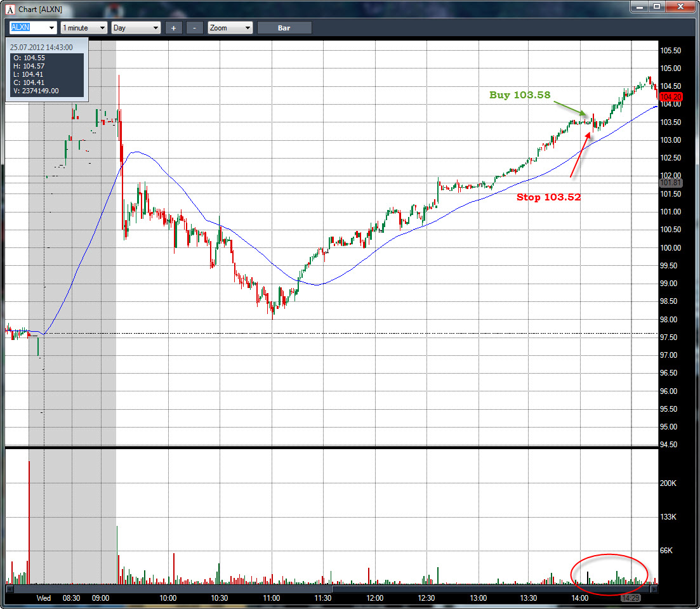The height and width of the screenshot is (609, 700).
Task: Click the Bar chart type button
Action: pos(284,28)
